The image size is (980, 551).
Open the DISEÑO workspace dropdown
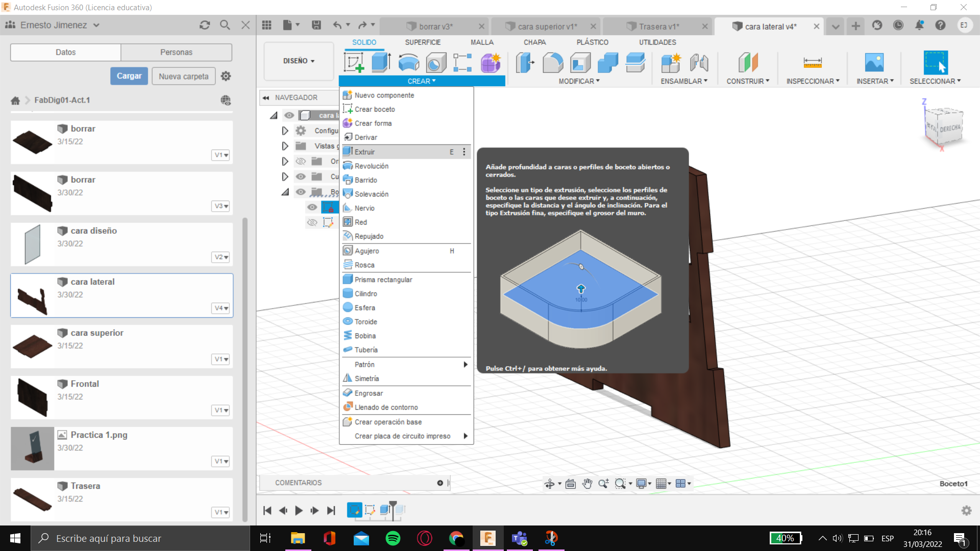299,61
